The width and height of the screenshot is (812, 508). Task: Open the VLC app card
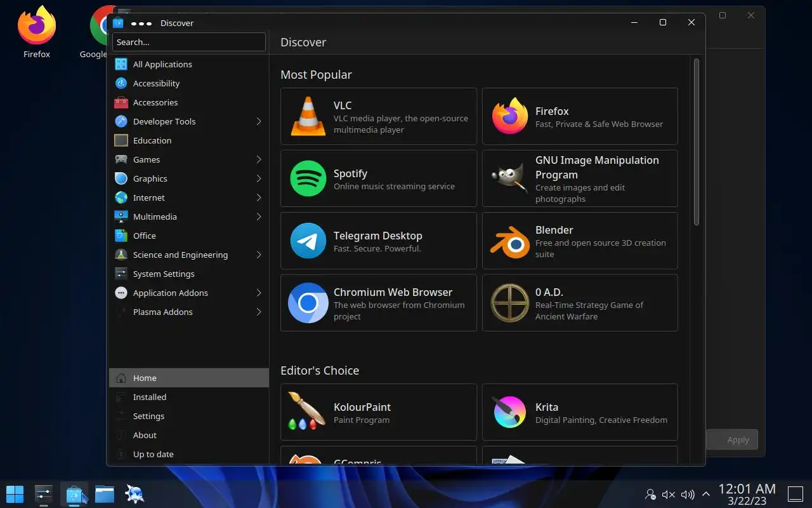pyautogui.click(x=379, y=116)
